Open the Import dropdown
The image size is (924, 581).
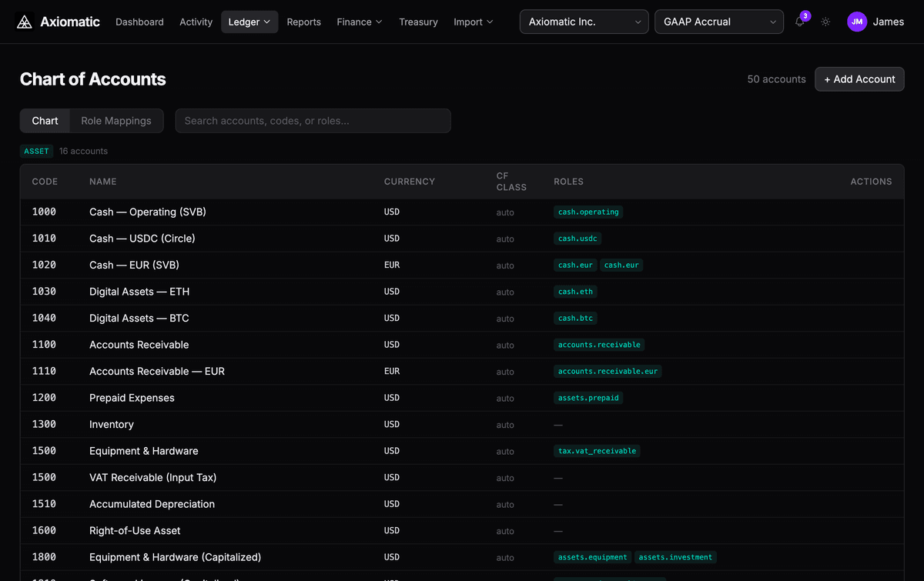[472, 22]
